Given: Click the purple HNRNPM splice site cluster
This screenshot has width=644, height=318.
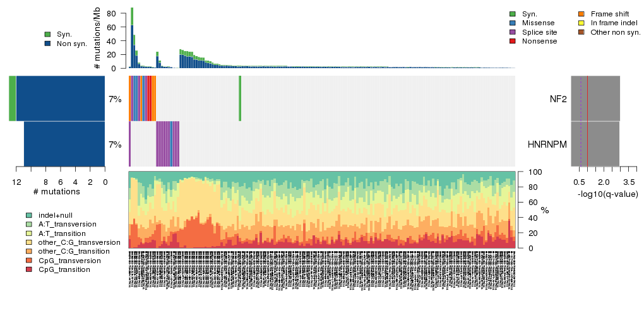Looking at the screenshot, I should [x=167, y=144].
